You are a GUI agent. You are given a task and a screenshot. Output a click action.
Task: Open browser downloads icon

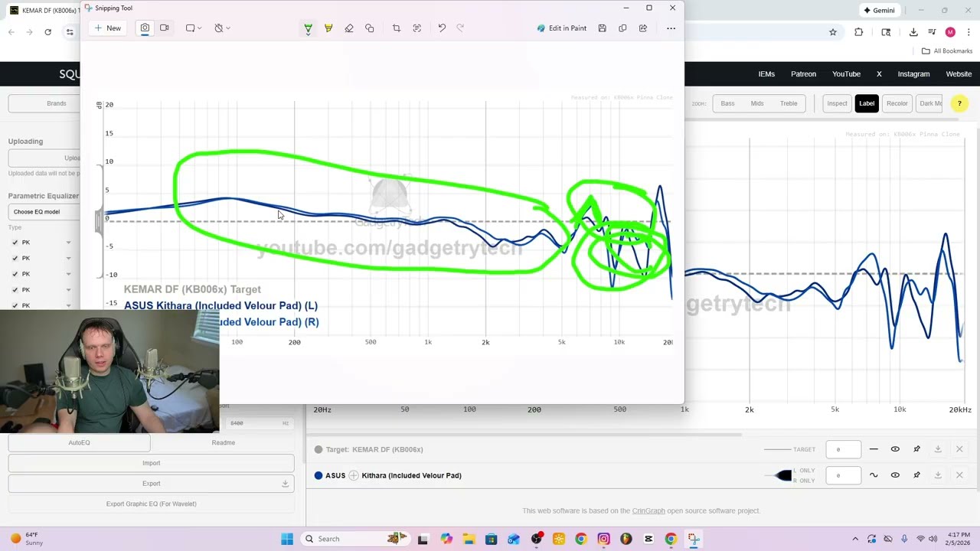[x=913, y=32]
